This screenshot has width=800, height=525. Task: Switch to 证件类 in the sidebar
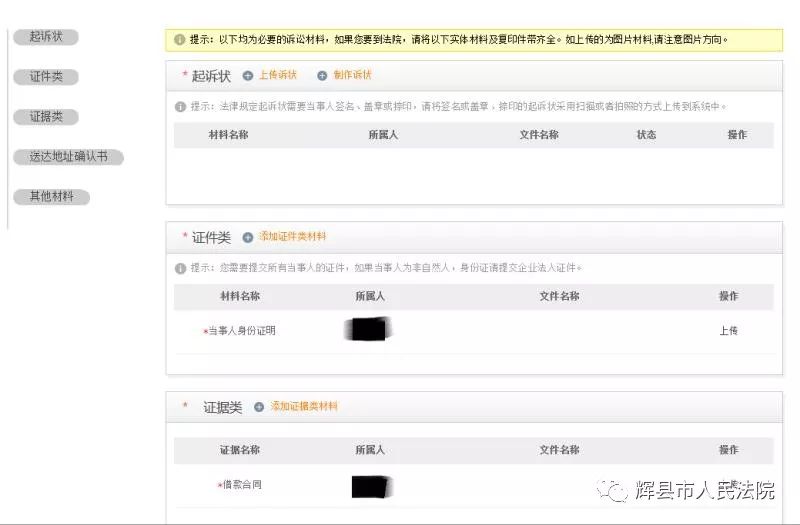coord(46,77)
